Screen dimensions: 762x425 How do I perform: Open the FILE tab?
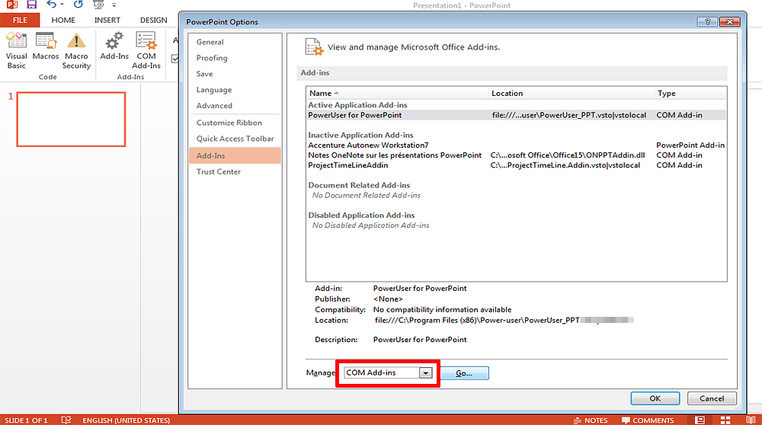tap(20, 20)
